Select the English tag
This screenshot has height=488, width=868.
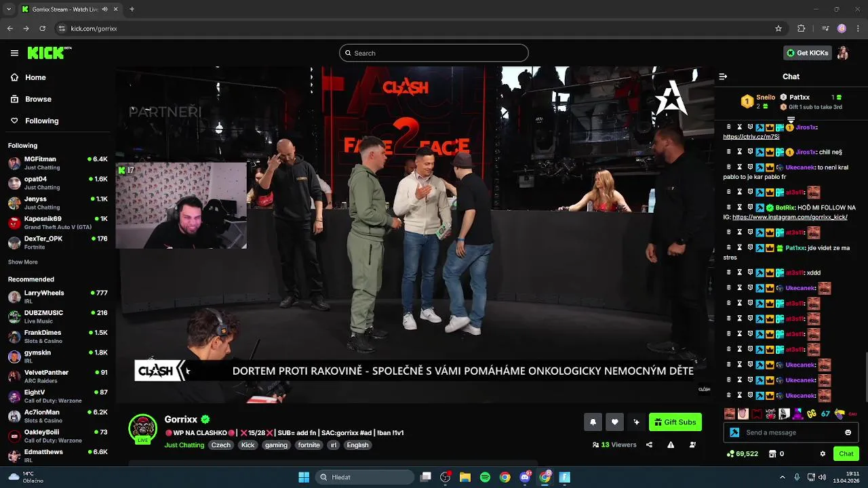pos(357,445)
